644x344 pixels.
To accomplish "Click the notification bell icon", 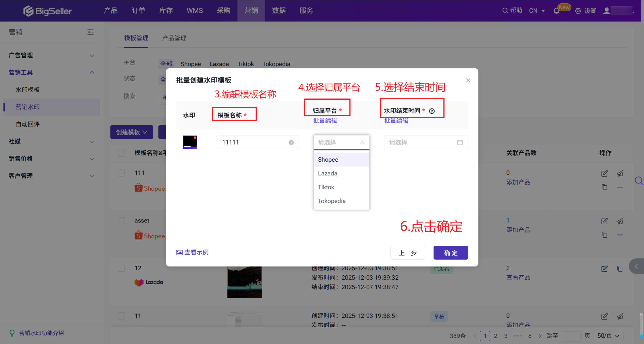I will 556,11.
